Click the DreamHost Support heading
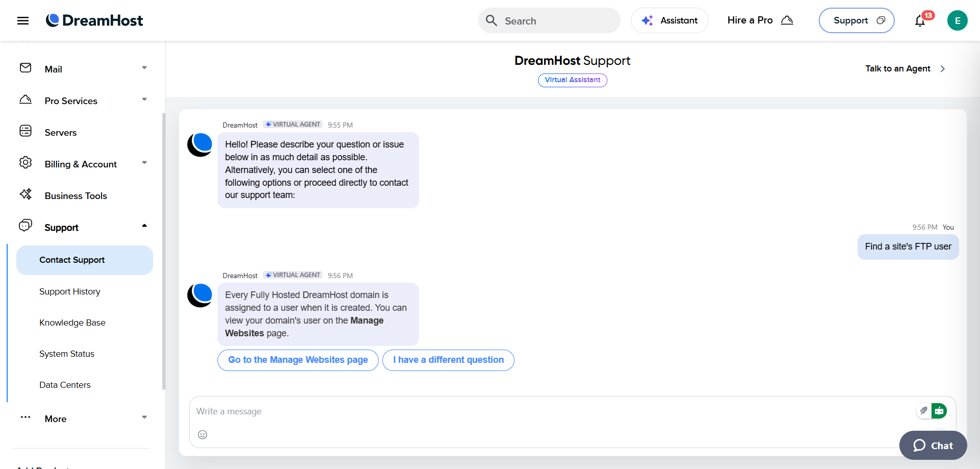This screenshot has width=980, height=469. [573, 61]
